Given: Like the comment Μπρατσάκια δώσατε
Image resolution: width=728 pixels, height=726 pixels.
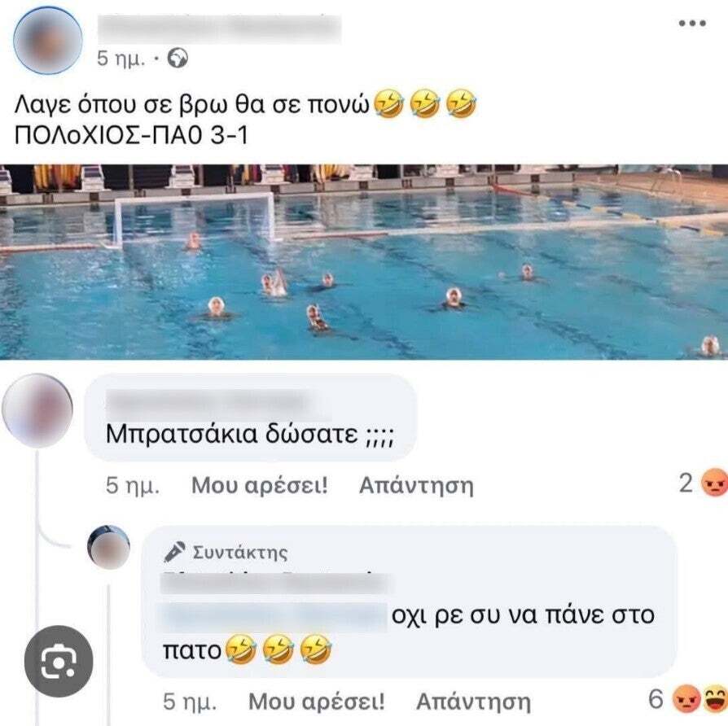Looking at the screenshot, I should [260, 486].
